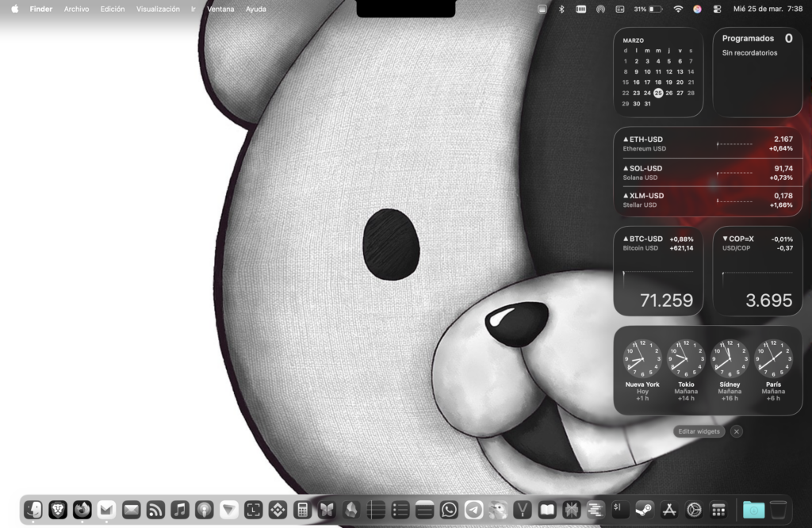Open the Brave browser from the dock
This screenshot has width=812, height=528.
click(x=58, y=510)
